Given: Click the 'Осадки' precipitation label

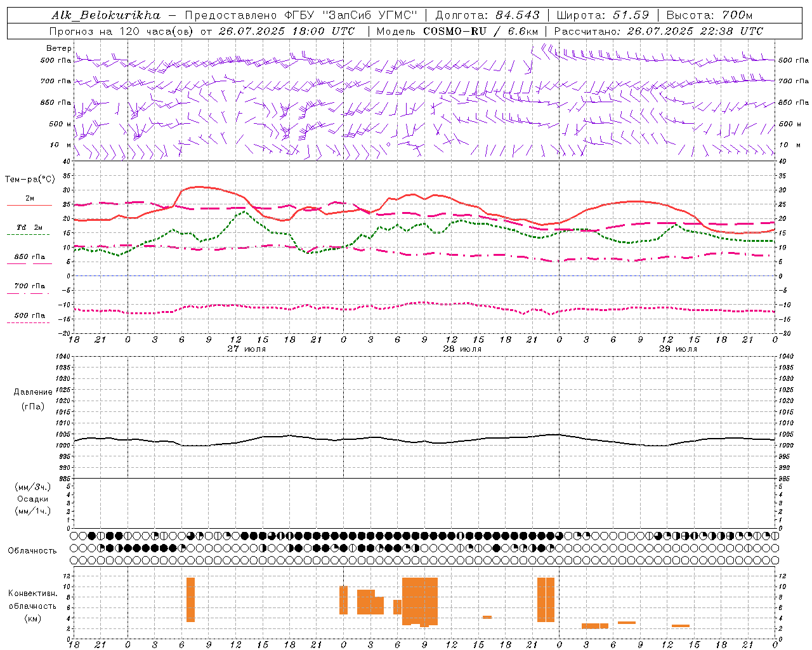Looking at the screenshot, I should point(33,499).
